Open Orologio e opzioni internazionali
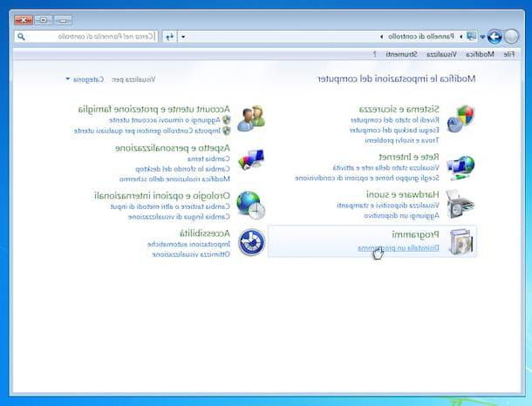The width and height of the screenshot is (532, 406). click(162, 195)
